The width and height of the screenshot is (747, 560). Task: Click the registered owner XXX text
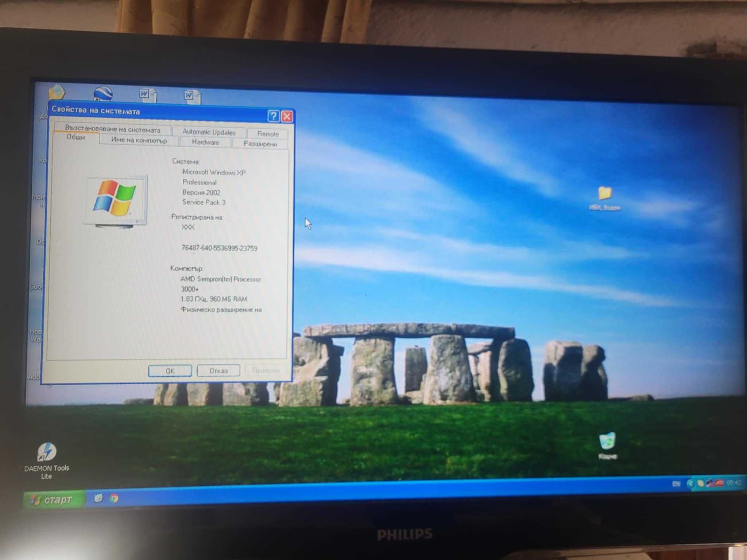point(188,227)
